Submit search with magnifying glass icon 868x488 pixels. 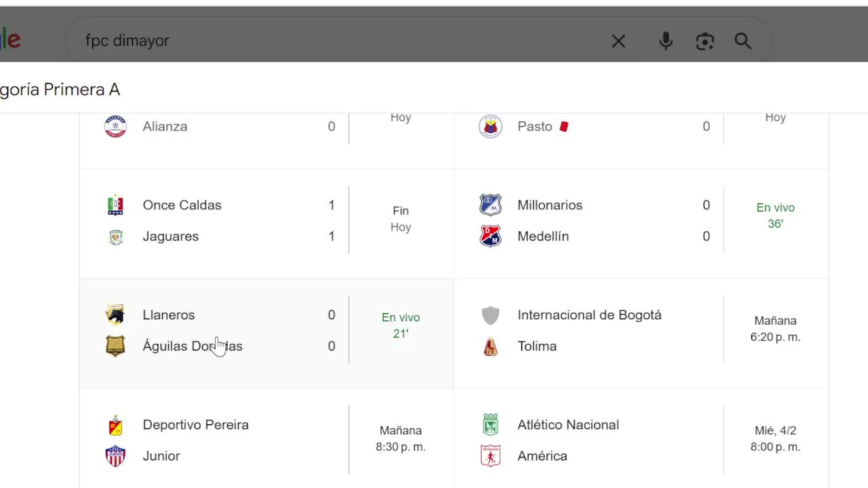[x=743, y=41]
